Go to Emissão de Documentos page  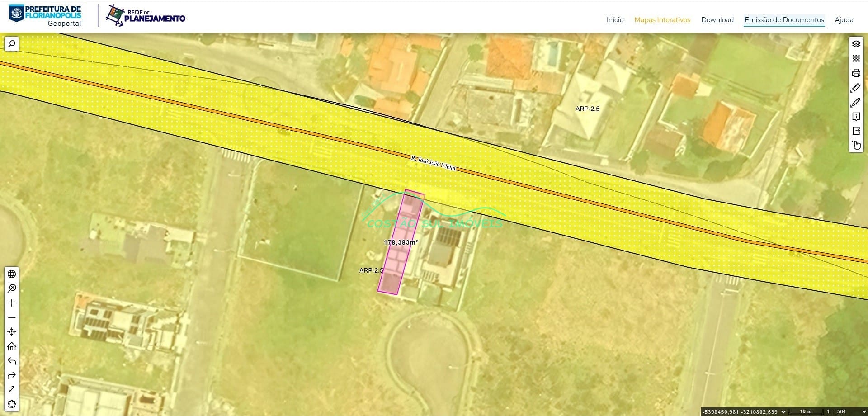[x=784, y=20]
